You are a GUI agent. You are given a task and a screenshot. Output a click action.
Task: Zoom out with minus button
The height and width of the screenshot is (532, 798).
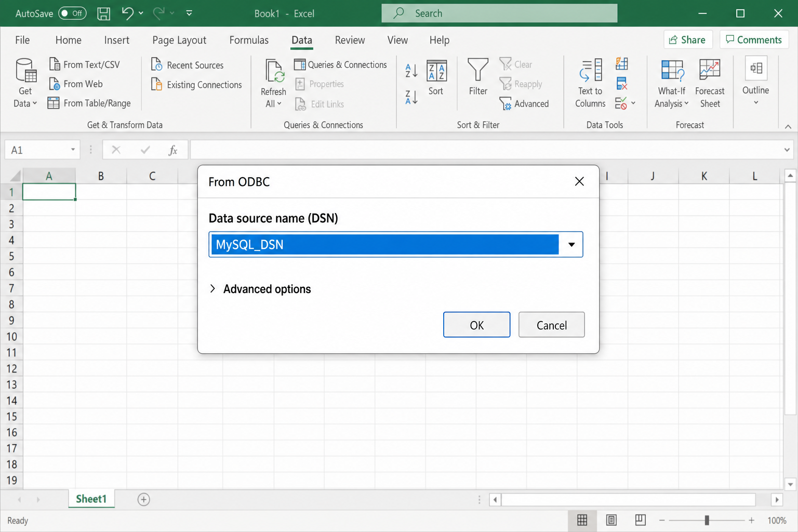click(662, 520)
